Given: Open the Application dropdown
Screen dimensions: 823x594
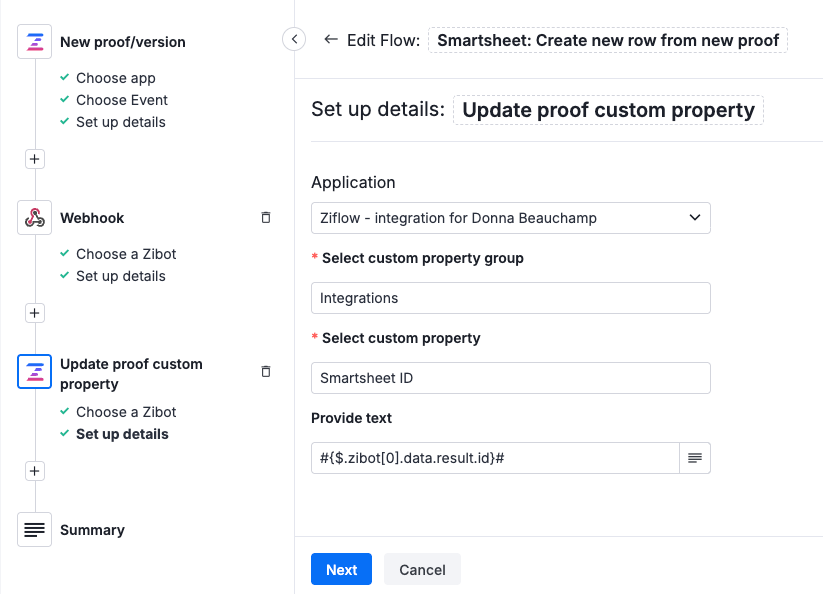Looking at the screenshot, I should coord(510,217).
